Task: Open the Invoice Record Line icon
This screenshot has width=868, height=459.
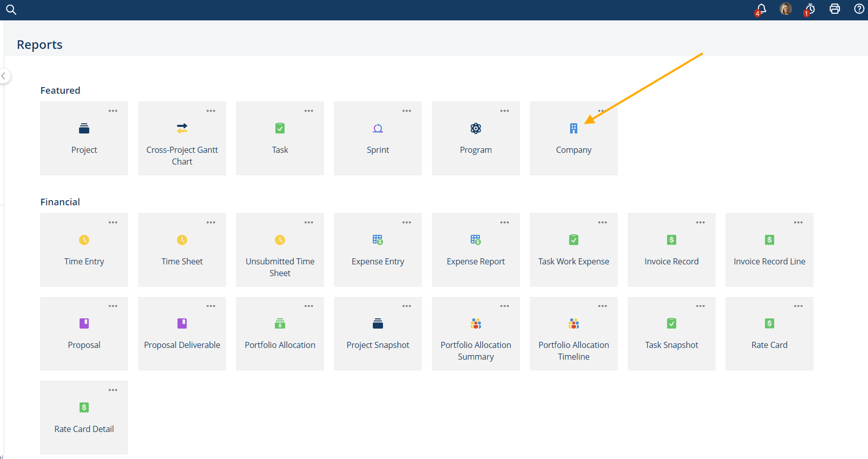Action: (770, 240)
